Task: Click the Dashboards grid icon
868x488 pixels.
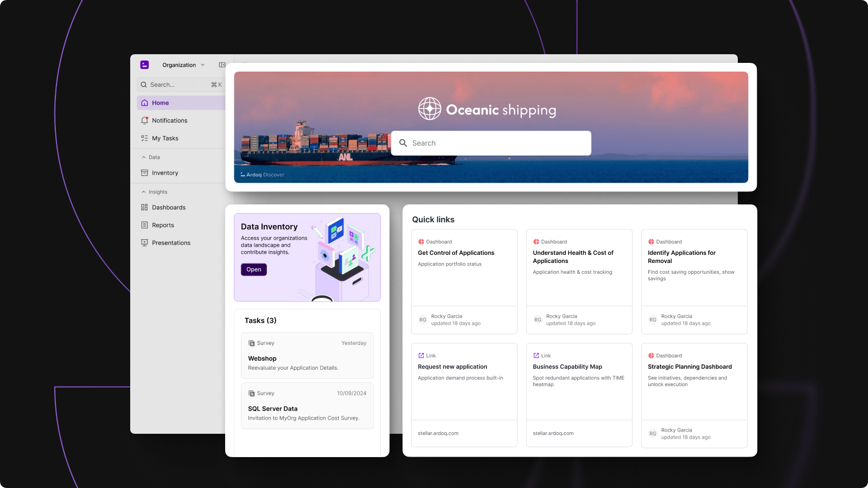Action: (144, 207)
